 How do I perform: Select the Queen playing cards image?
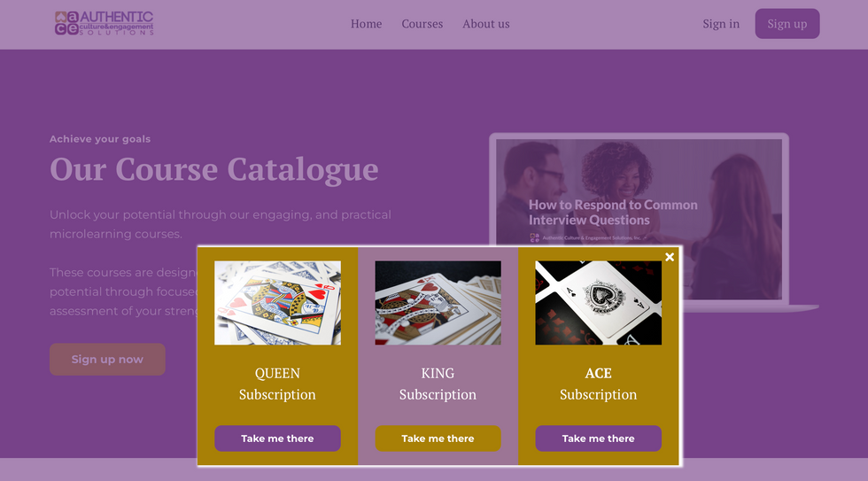(277, 302)
